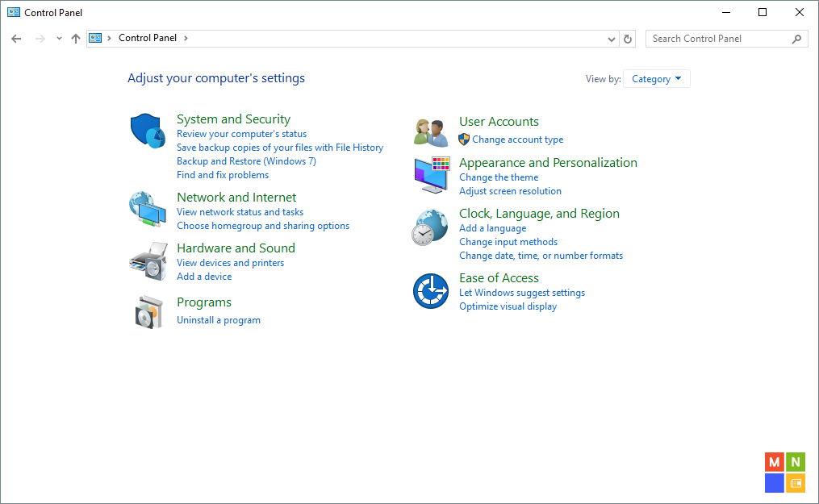Go back with the Back arrow
This screenshot has width=819, height=504.
tap(16, 39)
